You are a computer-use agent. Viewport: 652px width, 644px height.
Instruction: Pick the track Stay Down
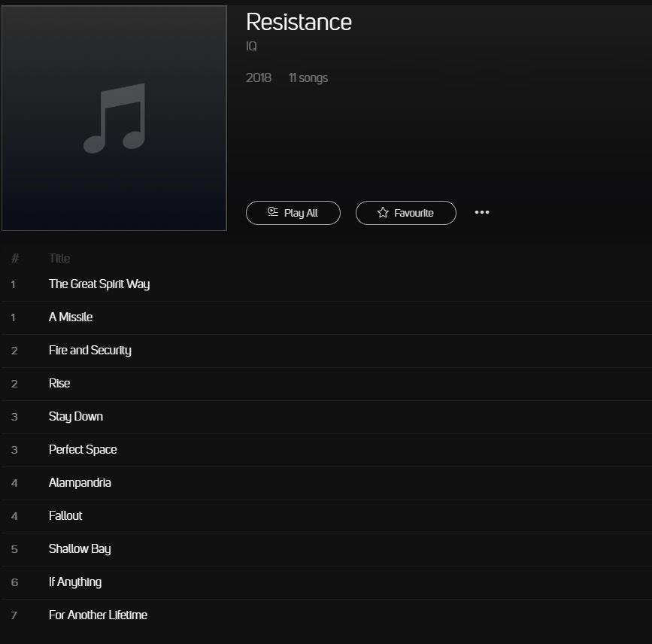(76, 417)
